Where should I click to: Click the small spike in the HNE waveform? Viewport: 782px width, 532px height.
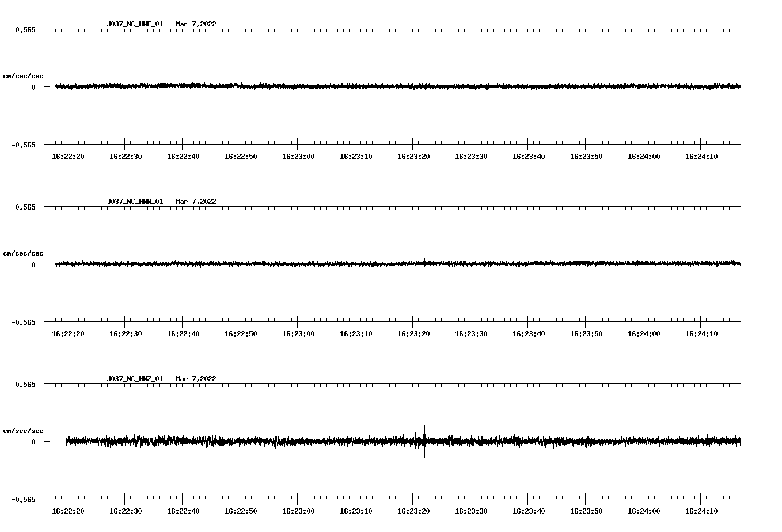(424, 85)
